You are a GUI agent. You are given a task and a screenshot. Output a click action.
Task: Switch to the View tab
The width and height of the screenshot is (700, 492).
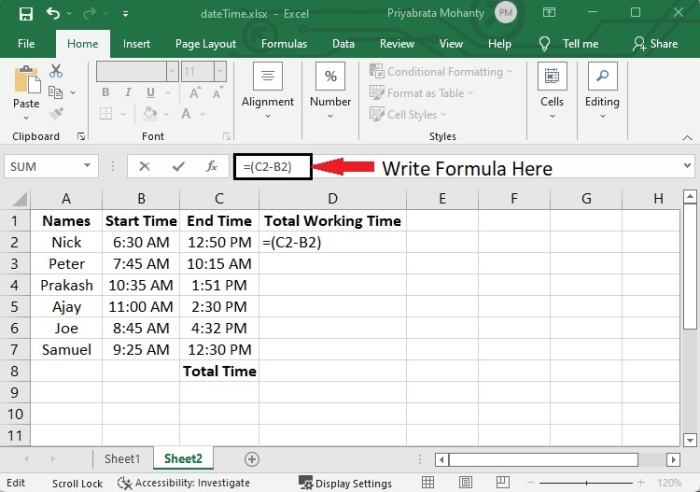click(450, 44)
